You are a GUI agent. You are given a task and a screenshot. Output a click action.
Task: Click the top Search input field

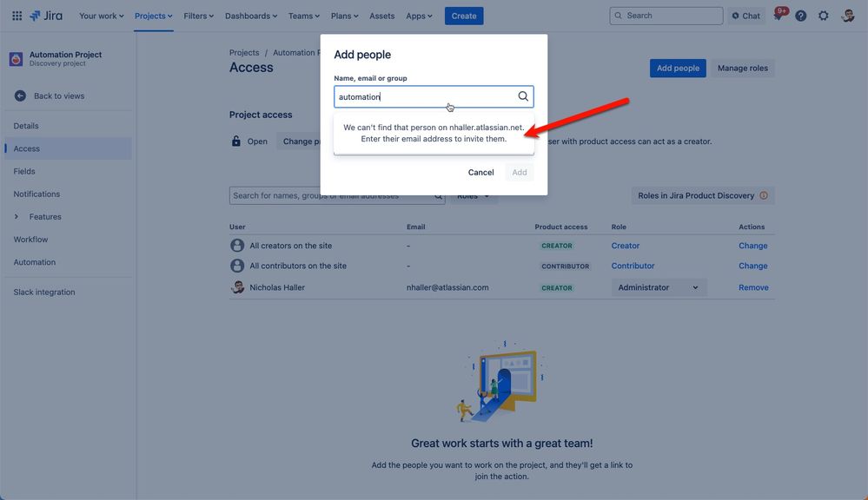[x=666, y=16]
